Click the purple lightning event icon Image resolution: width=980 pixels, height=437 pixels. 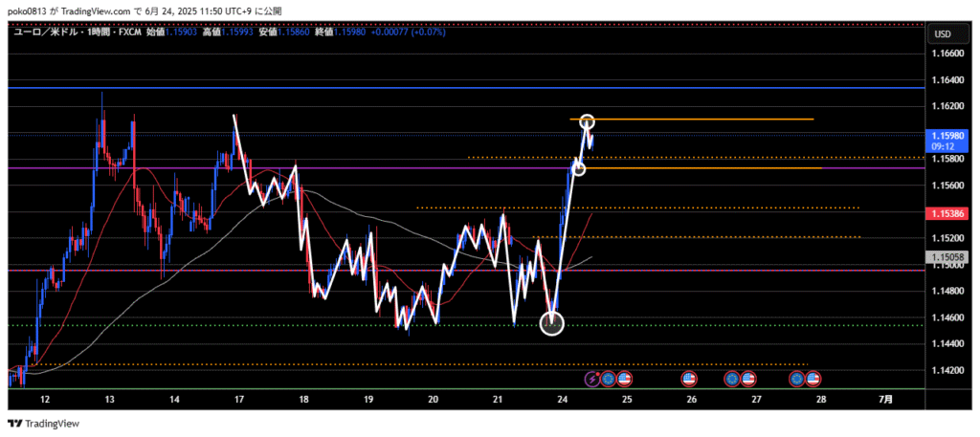click(591, 379)
